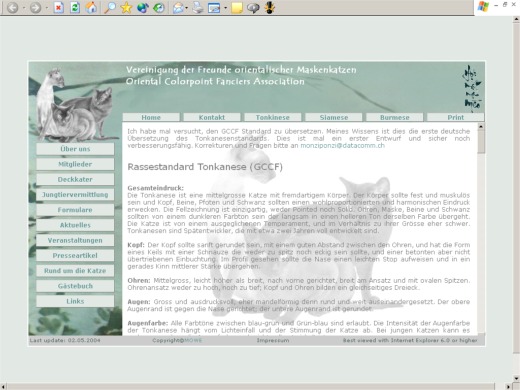The width and height of the screenshot is (520, 390).
Task: Open the Impressum footer link
Action: coord(273,340)
